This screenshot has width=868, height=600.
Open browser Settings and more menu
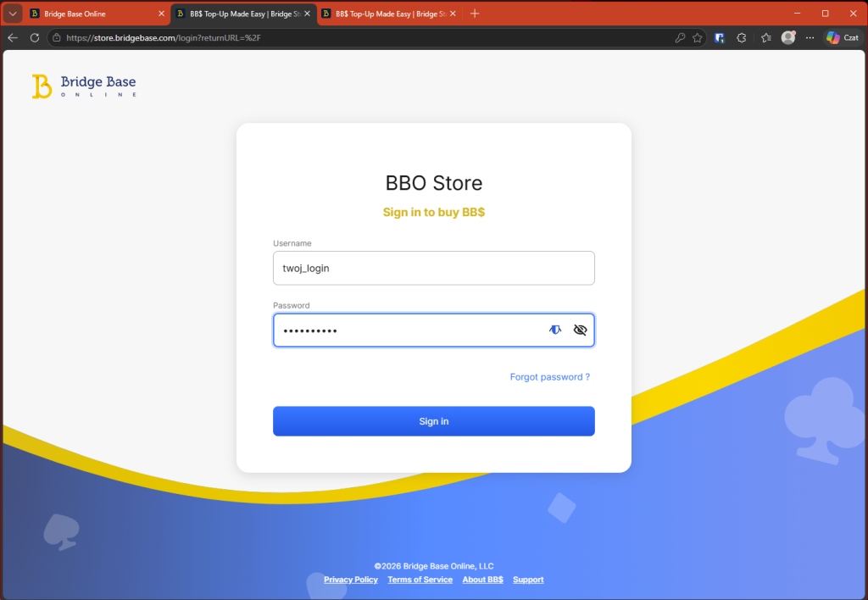(x=810, y=38)
